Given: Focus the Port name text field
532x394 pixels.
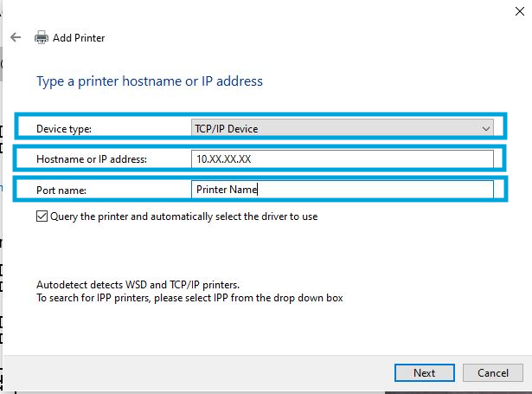Looking at the screenshot, I should coord(342,190).
